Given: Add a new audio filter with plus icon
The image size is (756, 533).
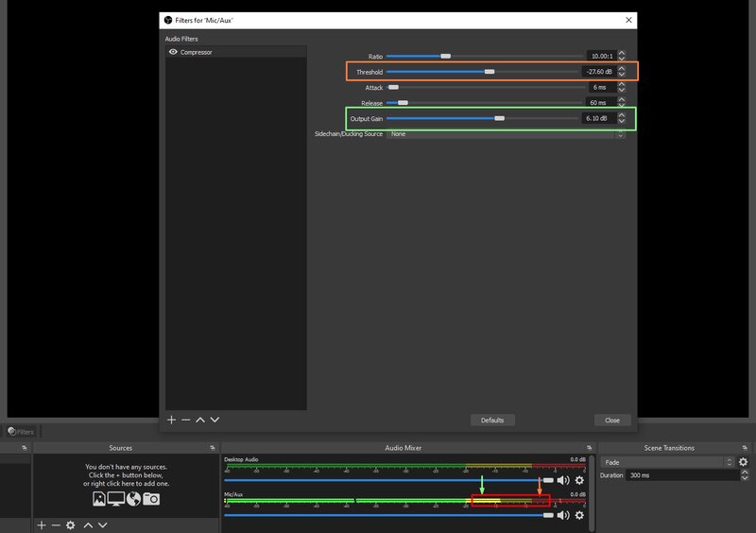Looking at the screenshot, I should coord(171,420).
